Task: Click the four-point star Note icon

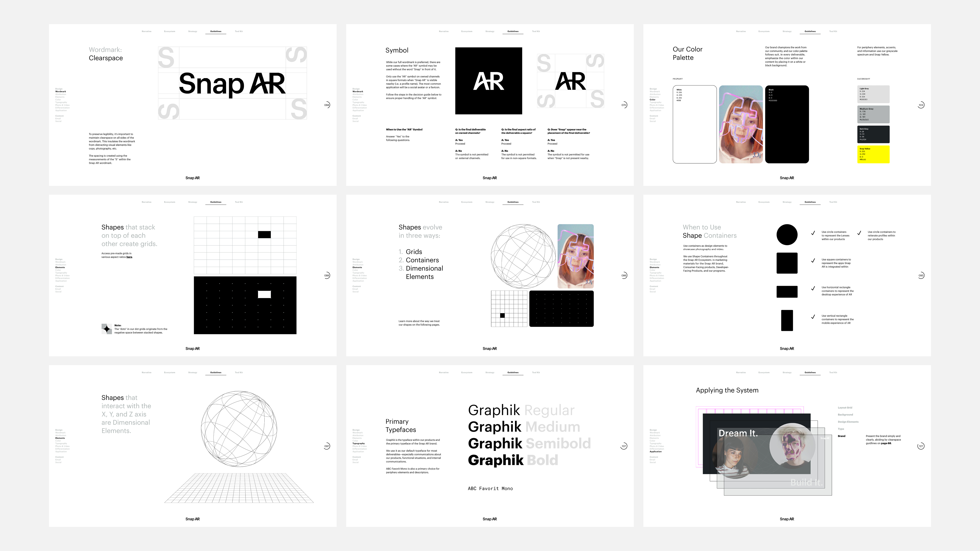Action: click(x=107, y=329)
